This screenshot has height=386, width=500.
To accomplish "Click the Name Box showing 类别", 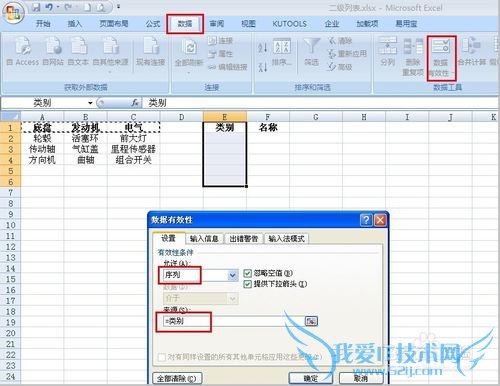I will tap(43, 103).
